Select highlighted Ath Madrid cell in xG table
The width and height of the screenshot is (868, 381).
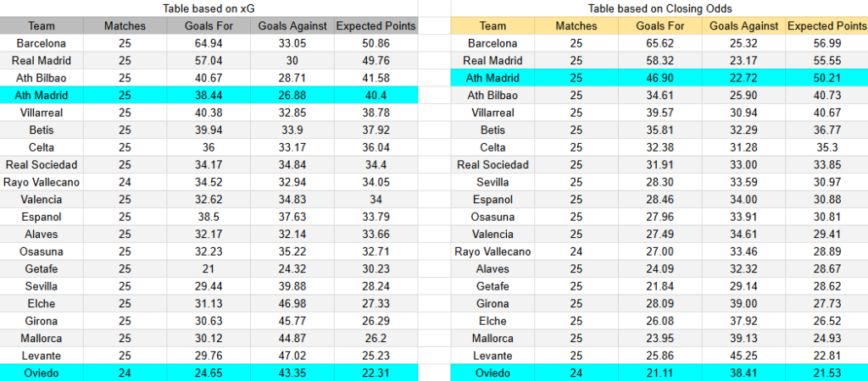(x=41, y=96)
